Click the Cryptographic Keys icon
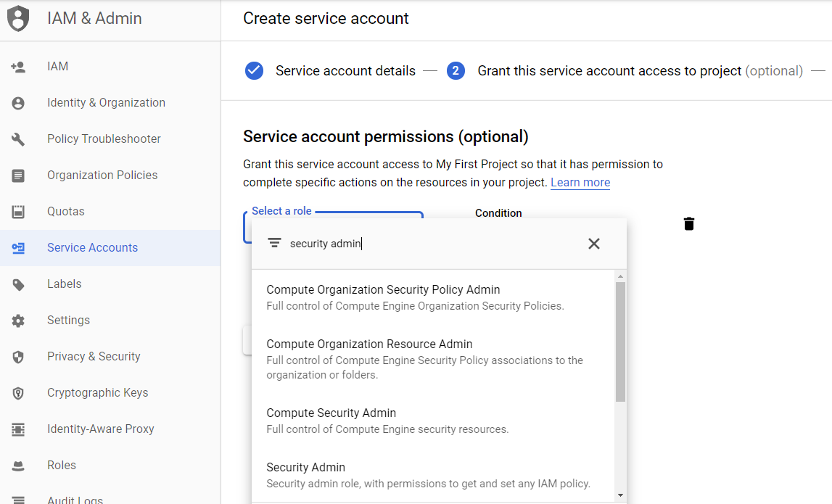The height and width of the screenshot is (504, 832). (x=19, y=392)
